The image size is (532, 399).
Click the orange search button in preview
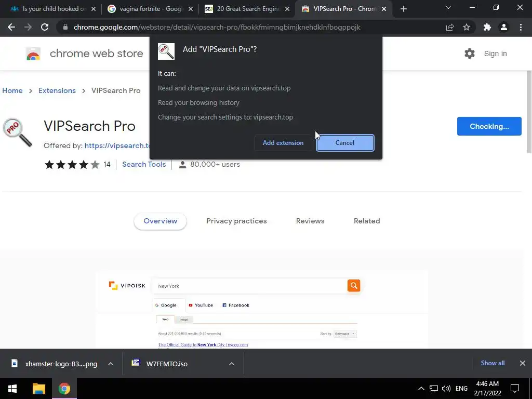coord(353,286)
